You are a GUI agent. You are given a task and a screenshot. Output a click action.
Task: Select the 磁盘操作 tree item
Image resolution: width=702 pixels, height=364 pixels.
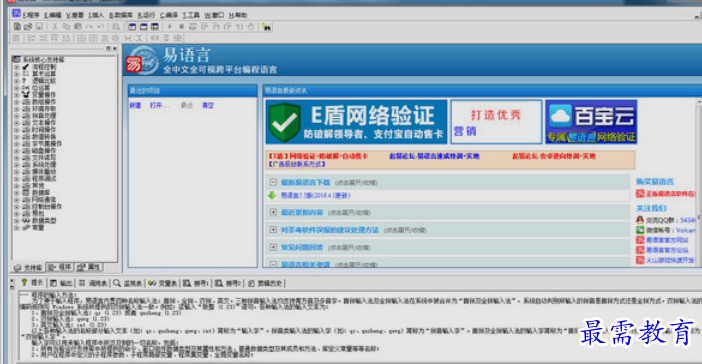point(44,150)
